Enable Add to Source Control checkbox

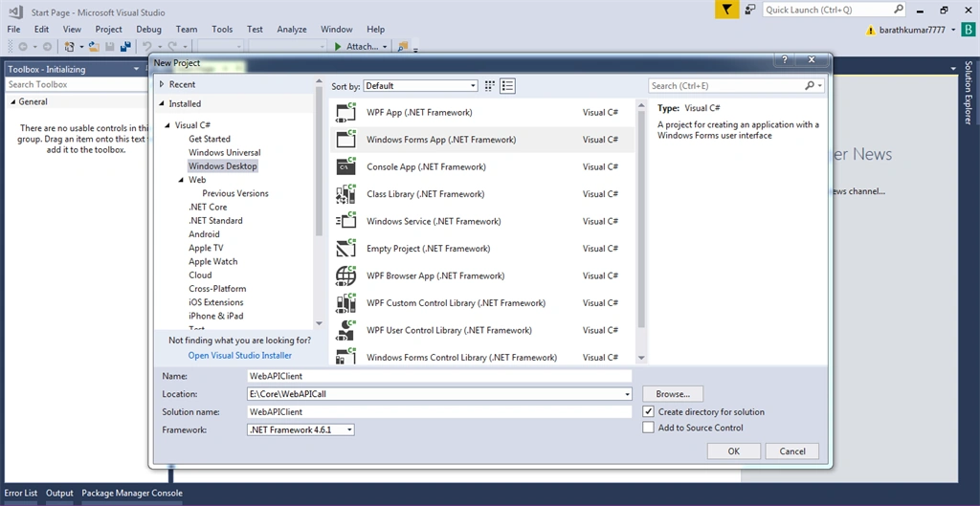[648, 428]
